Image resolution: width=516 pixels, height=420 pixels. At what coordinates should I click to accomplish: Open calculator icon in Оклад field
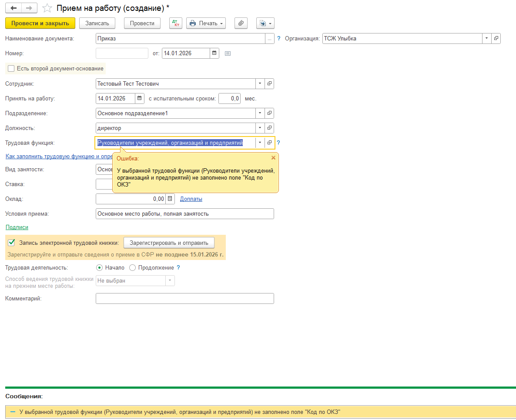click(170, 199)
